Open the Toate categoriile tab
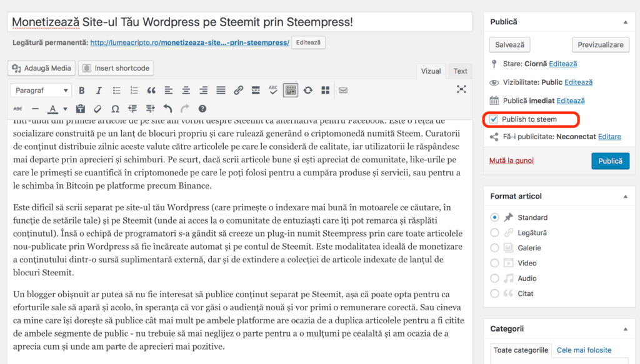The width and height of the screenshot is (640, 364). point(521,350)
